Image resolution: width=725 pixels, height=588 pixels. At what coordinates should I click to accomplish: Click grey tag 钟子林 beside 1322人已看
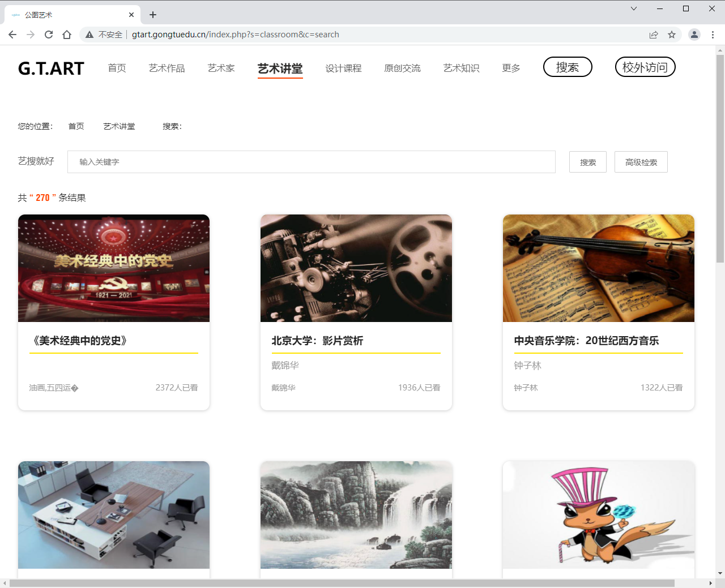click(x=526, y=388)
